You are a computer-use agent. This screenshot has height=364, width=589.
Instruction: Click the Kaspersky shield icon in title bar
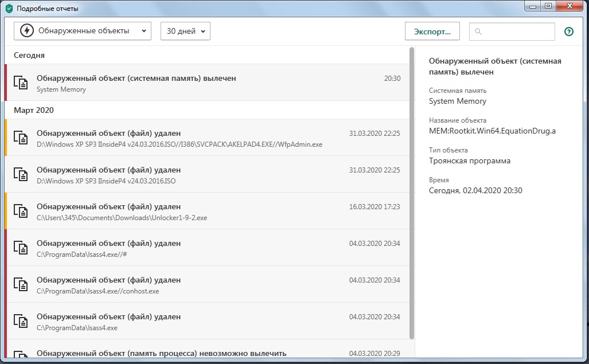[x=9, y=9]
